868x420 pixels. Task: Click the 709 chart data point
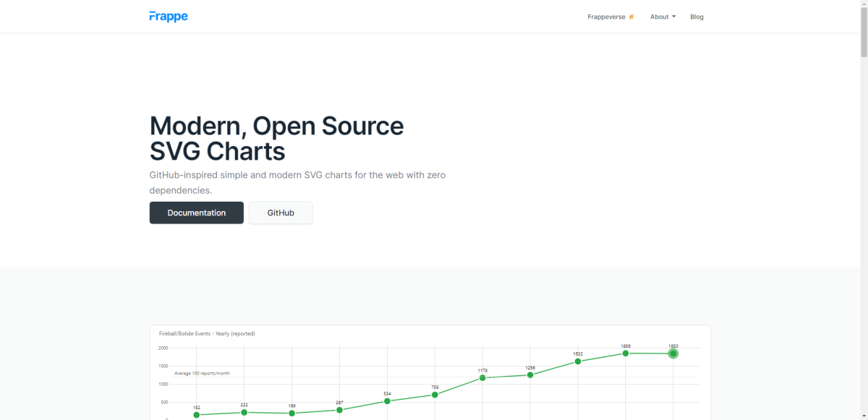(435, 395)
